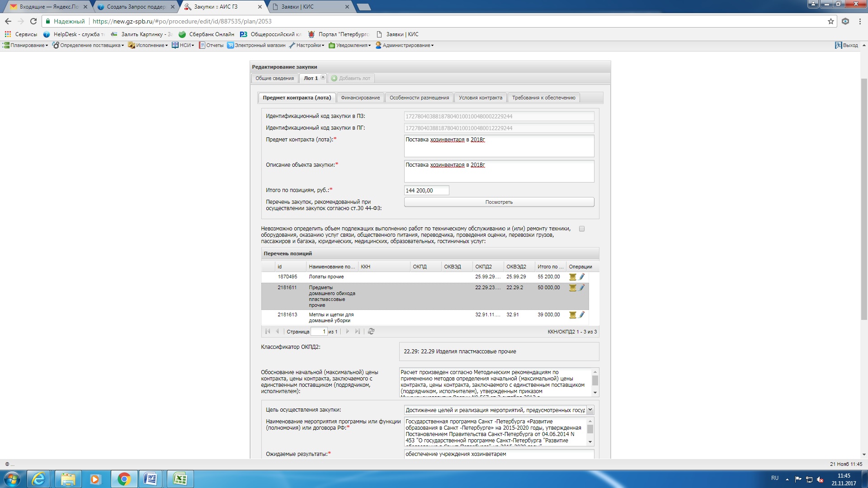Open the Условия контракта tab
868x488 pixels.
tap(480, 98)
